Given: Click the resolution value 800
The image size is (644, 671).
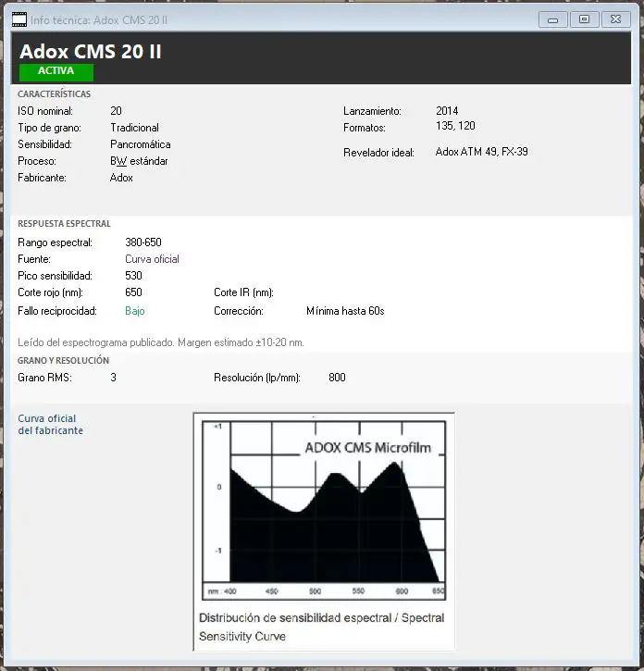Looking at the screenshot, I should 337,378.
